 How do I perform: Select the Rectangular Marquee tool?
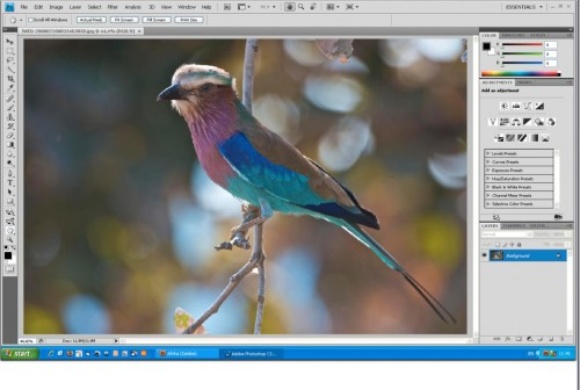pyautogui.click(x=10, y=51)
